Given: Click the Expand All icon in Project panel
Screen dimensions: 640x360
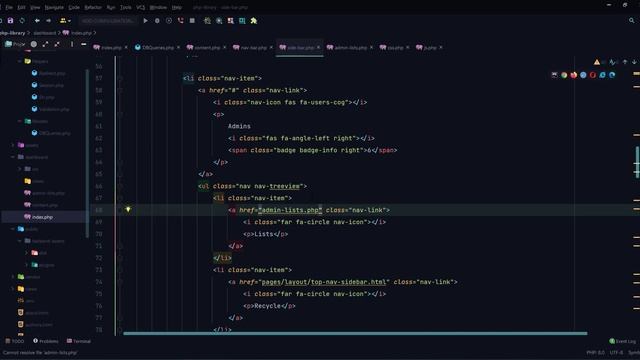Looking at the screenshot, I should point(45,44).
